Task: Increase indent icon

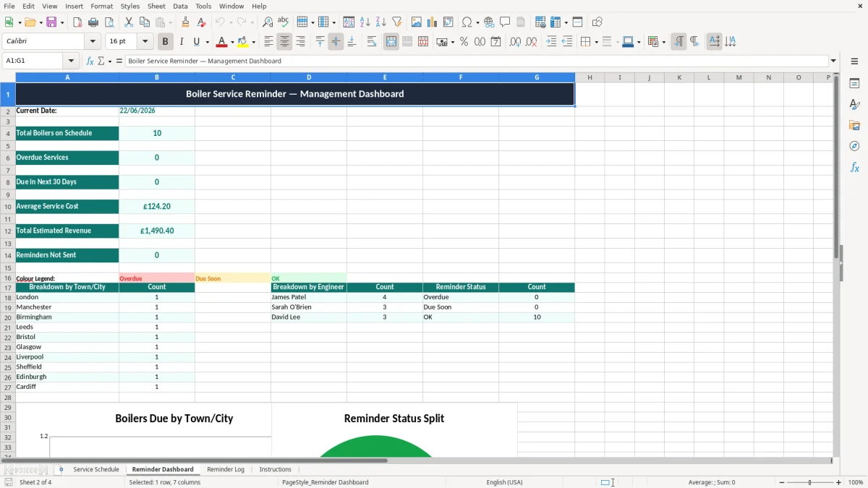Action: point(551,42)
